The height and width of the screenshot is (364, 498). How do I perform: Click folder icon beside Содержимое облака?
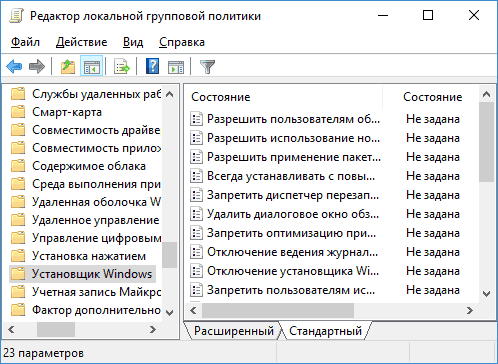click(x=18, y=166)
